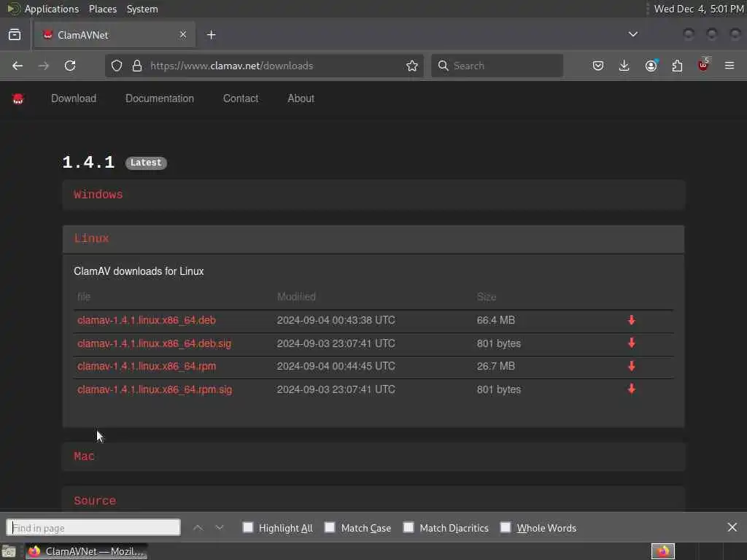The width and height of the screenshot is (747, 560).
Task: Close the find bar
Action: (x=732, y=527)
